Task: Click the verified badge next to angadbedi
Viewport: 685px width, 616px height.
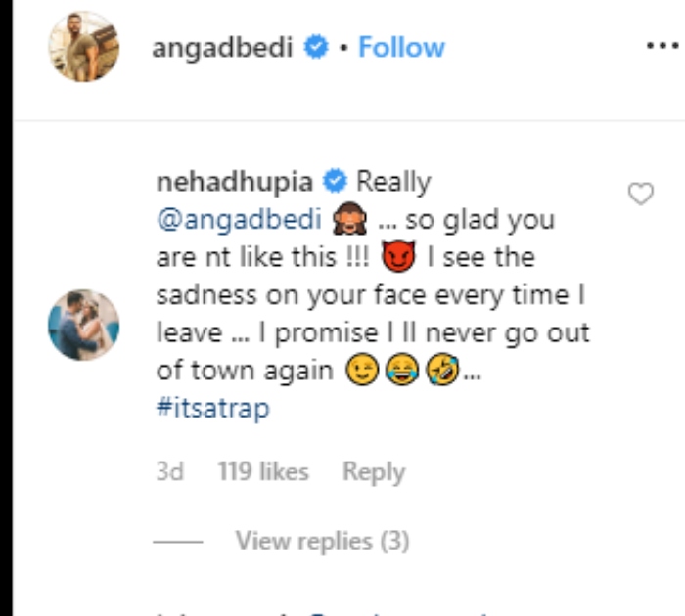Action: click(x=316, y=47)
